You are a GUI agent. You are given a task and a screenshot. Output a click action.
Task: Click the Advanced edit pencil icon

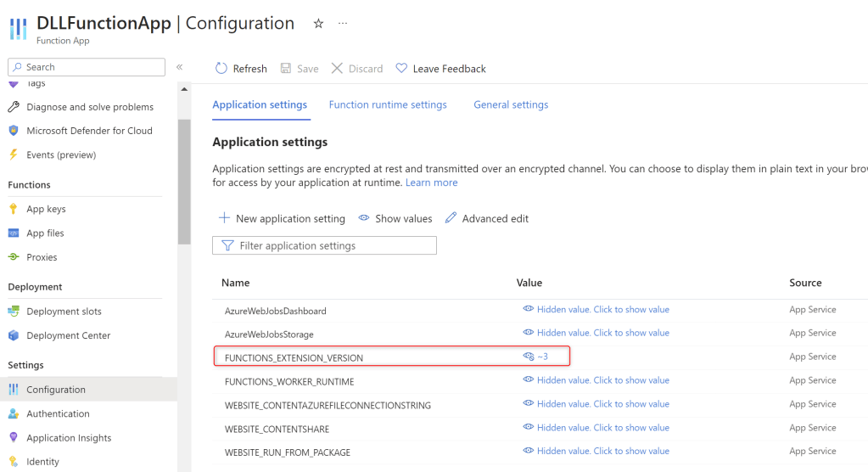(451, 218)
